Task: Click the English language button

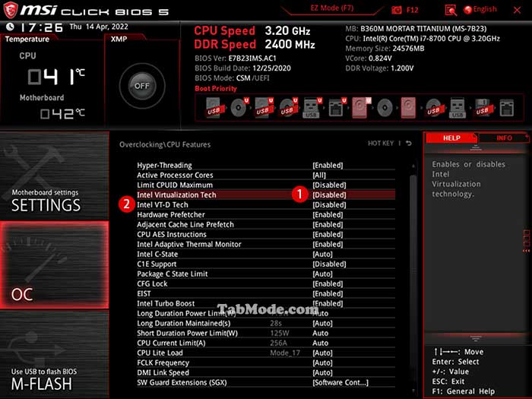Action: click(485, 9)
